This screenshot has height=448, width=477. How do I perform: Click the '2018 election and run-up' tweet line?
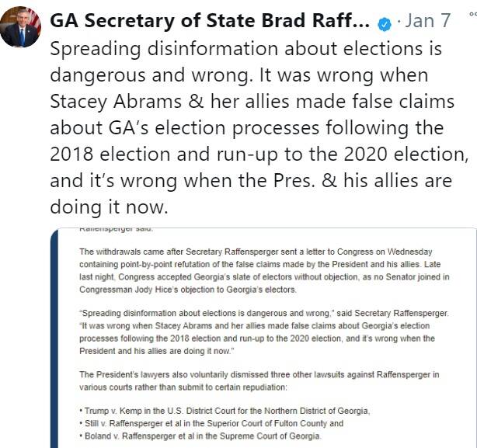(259, 154)
